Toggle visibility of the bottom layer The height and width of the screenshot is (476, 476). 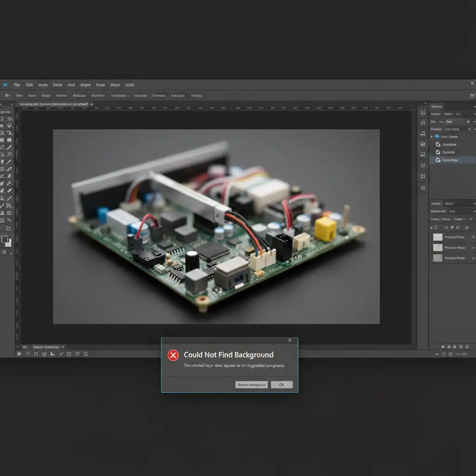(x=473, y=258)
